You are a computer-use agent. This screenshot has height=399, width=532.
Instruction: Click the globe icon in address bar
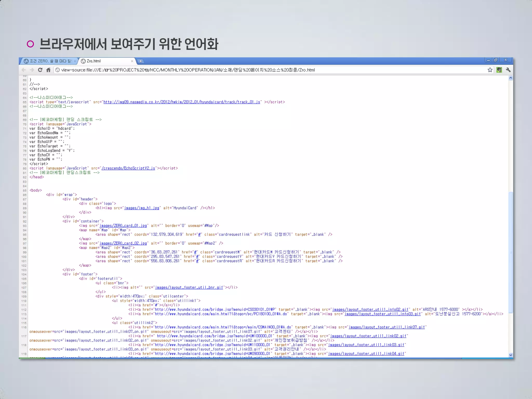pyautogui.click(x=58, y=70)
